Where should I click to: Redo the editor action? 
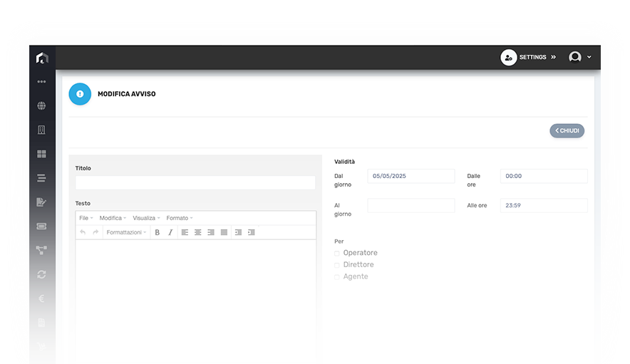click(x=95, y=232)
